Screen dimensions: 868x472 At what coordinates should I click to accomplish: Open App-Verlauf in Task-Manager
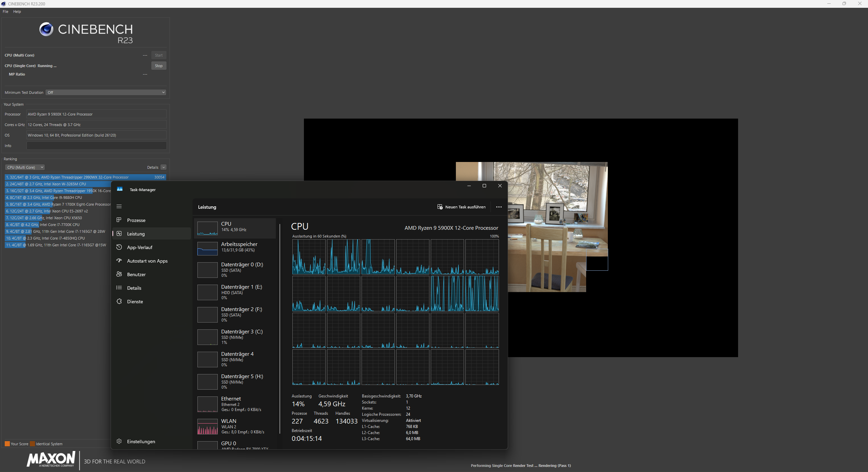[x=139, y=247]
